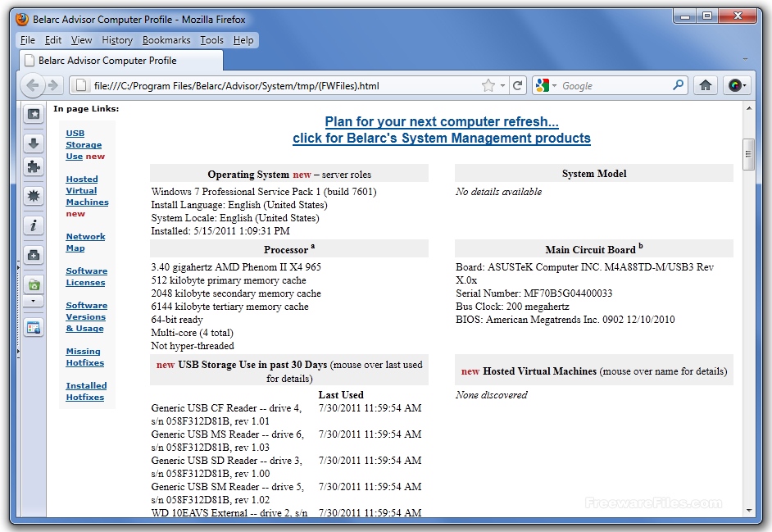The width and height of the screenshot is (772, 532).
Task: Open the Help menu
Action: [x=243, y=40]
